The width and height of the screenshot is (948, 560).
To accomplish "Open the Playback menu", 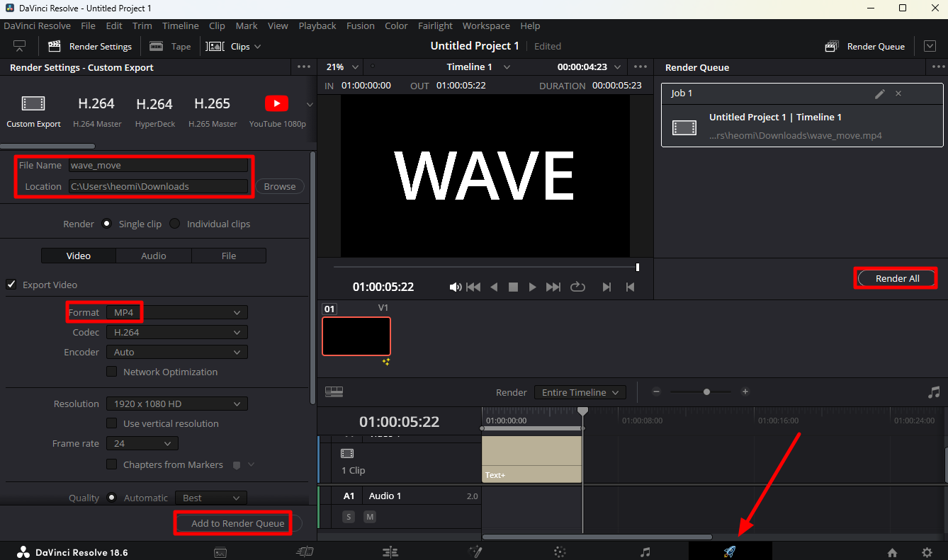I will click(x=317, y=25).
